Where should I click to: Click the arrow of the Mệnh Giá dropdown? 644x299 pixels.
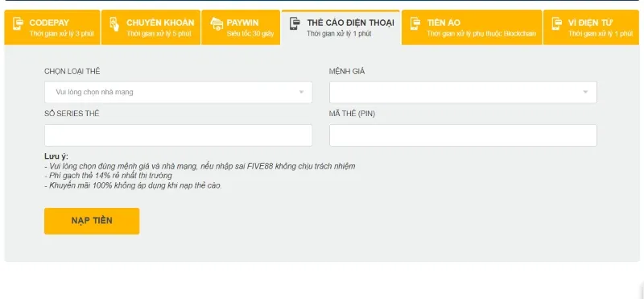[585, 92]
